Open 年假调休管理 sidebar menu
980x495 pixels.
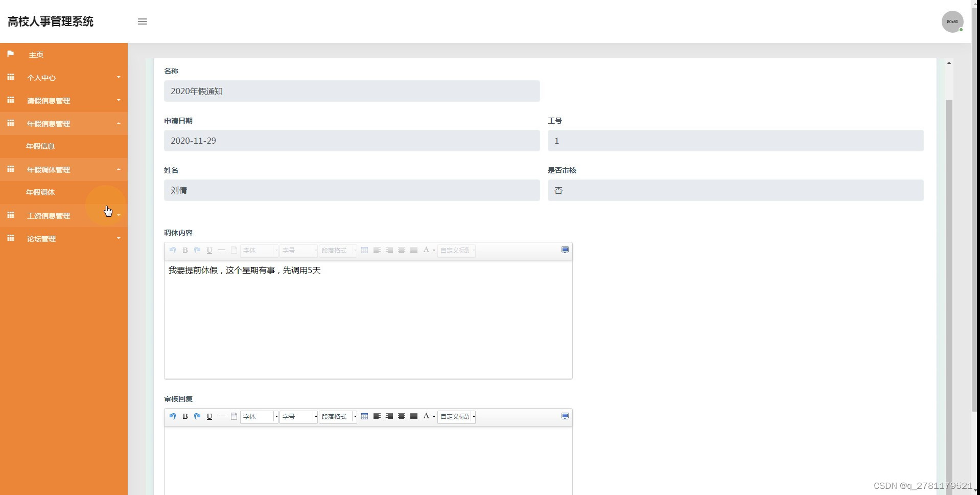pos(64,169)
